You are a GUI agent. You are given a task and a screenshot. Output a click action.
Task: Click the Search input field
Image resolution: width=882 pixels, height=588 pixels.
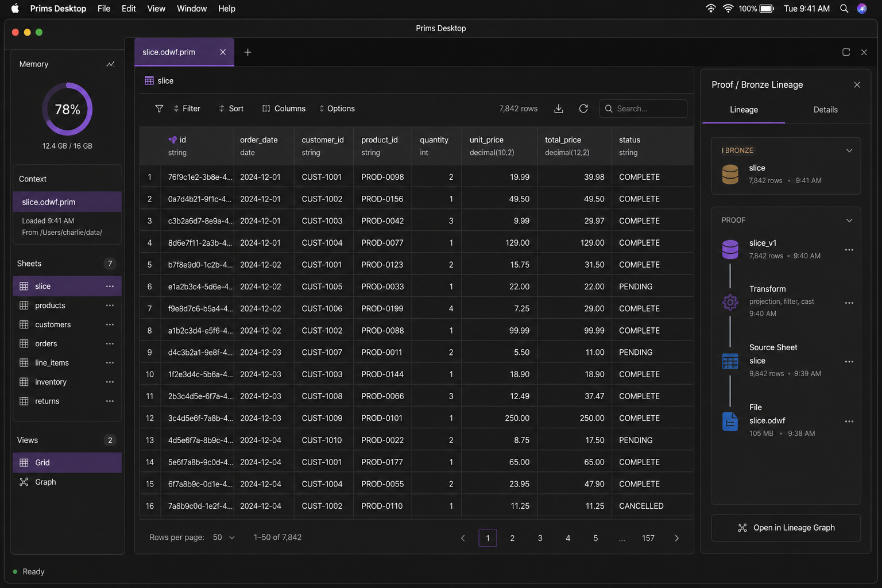pyautogui.click(x=643, y=109)
